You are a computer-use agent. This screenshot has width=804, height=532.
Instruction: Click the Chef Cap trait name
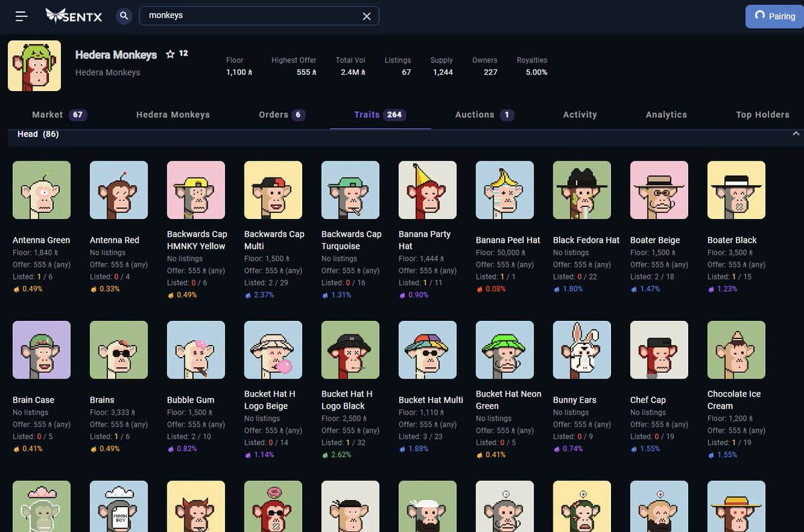click(x=648, y=400)
